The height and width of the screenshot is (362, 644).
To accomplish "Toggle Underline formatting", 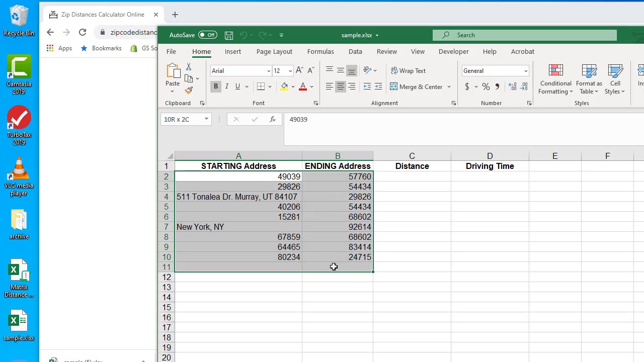I will coord(237,86).
